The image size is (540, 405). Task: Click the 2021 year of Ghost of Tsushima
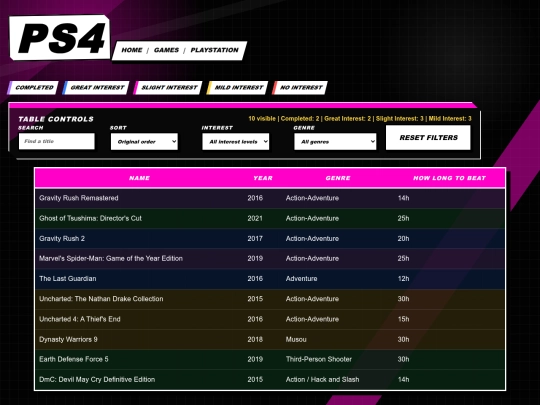coord(255,218)
